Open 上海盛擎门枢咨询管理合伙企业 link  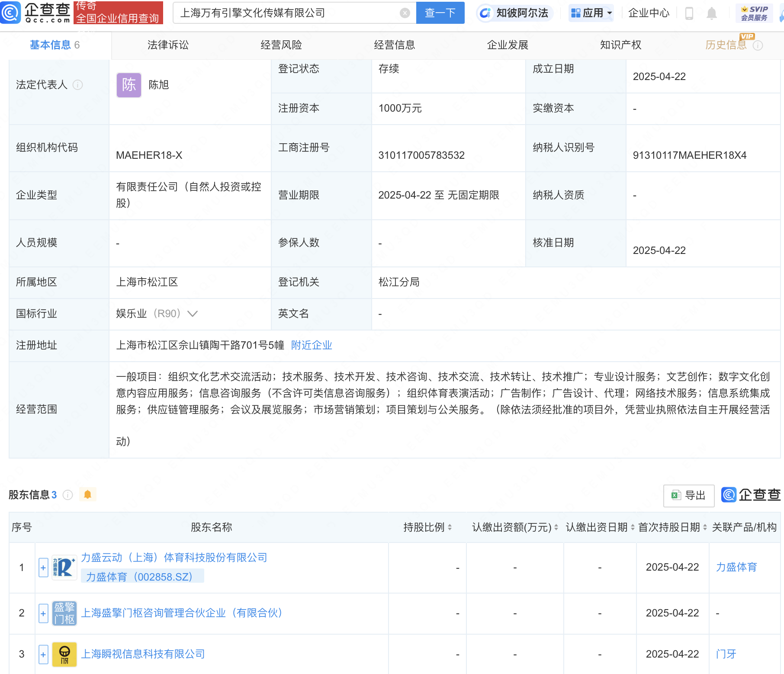tap(181, 613)
